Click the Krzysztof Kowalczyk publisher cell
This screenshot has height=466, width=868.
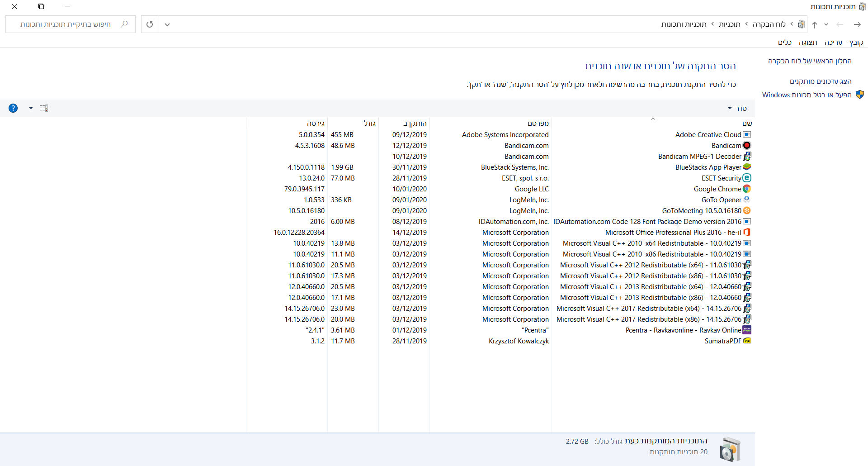[x=519, y=341]
